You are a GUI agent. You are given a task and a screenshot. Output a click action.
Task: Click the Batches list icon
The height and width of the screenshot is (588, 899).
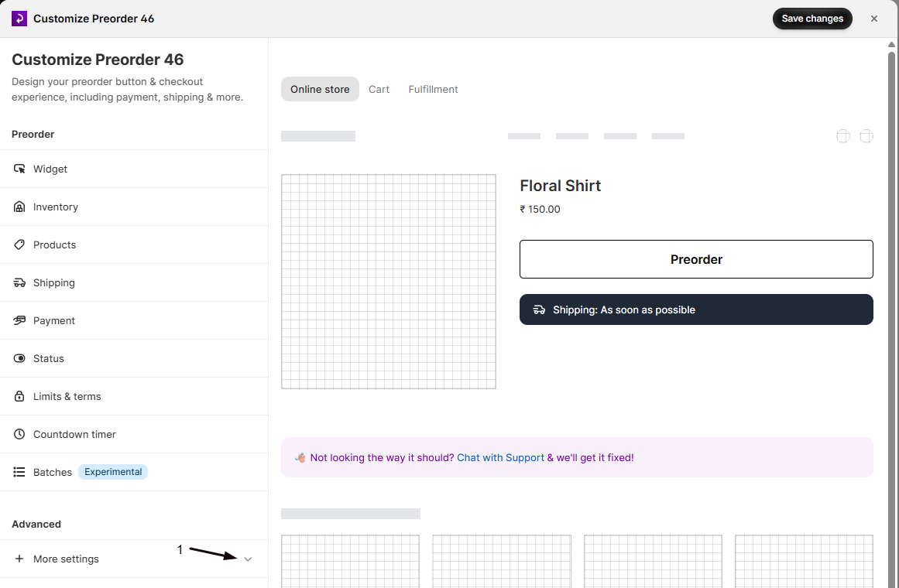coord(19,472)
